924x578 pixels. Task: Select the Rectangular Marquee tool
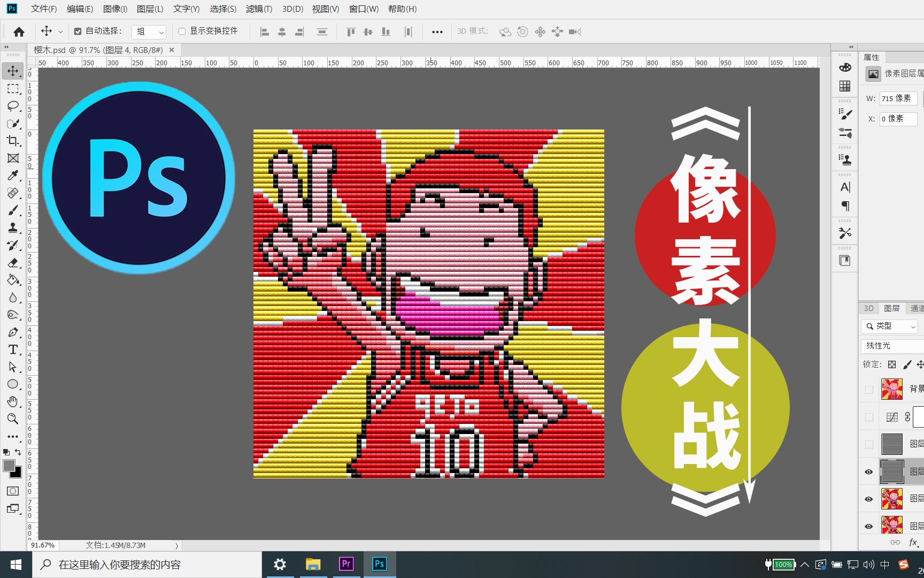[x=13, y=88]
